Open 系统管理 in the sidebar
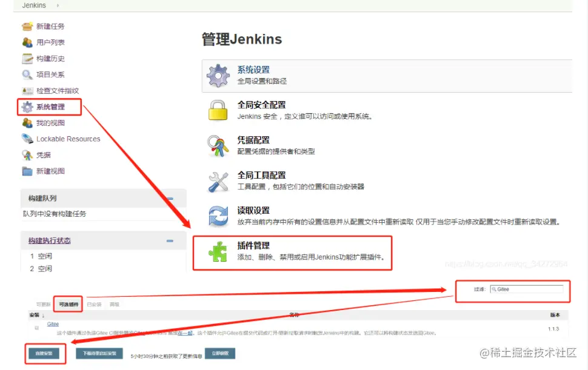This screenshot has height=370, width=588. tap(50, 107)
